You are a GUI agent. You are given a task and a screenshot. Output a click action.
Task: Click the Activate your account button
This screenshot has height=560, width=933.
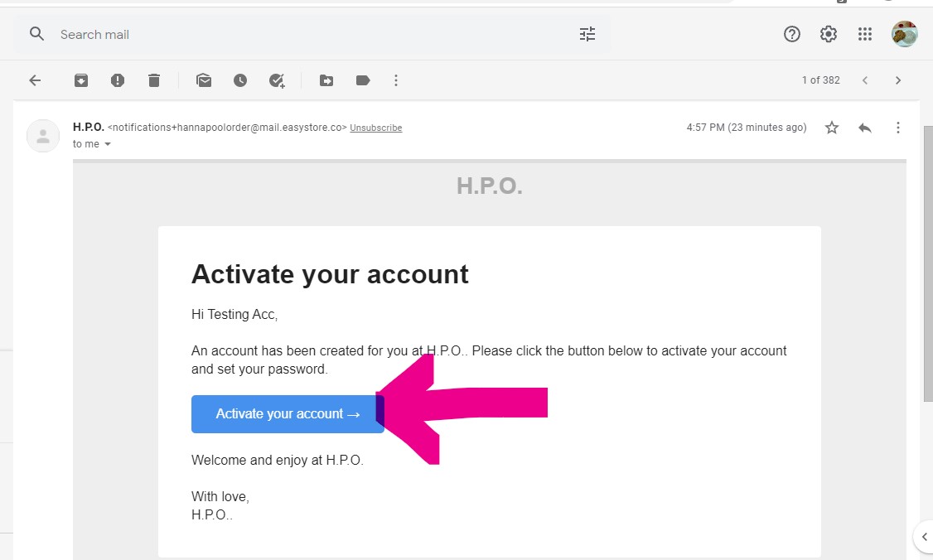coord(287,414)
